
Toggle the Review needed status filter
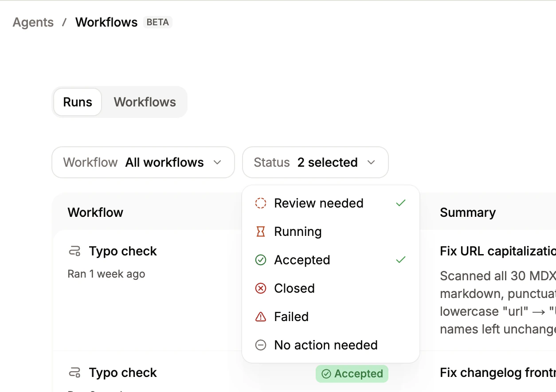[318, 203]
